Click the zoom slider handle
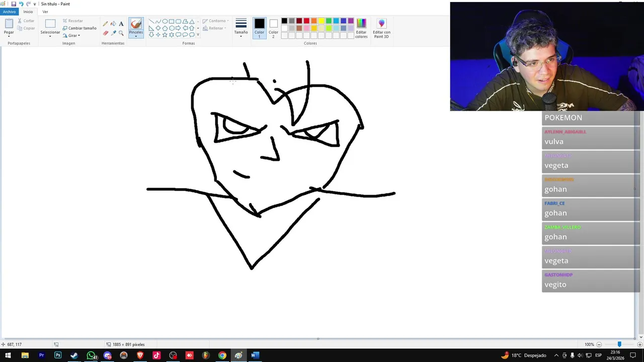Image resolution: width=644 pixels, height=362 pixels. (x=619, y=344)
